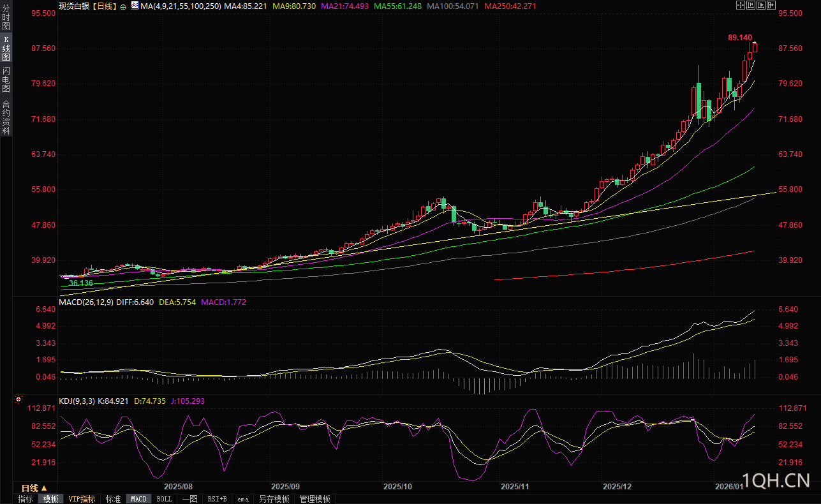Click the 另存模板 button
The image size is (821, 504).
[x=274, y=499]
